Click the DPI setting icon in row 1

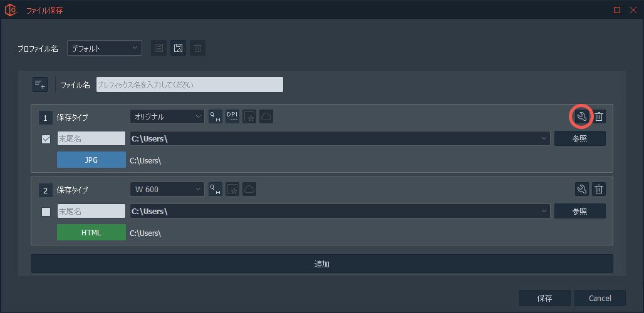click(x=232, y=116)
